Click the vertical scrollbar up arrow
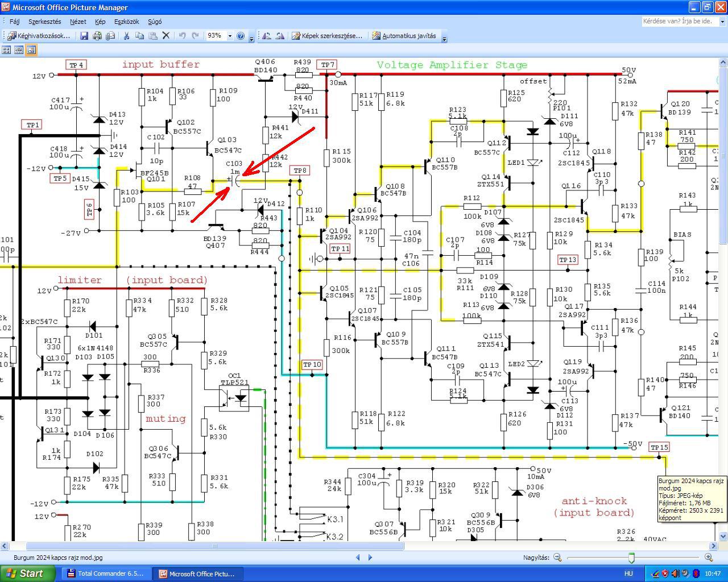 tap(723, 61)
